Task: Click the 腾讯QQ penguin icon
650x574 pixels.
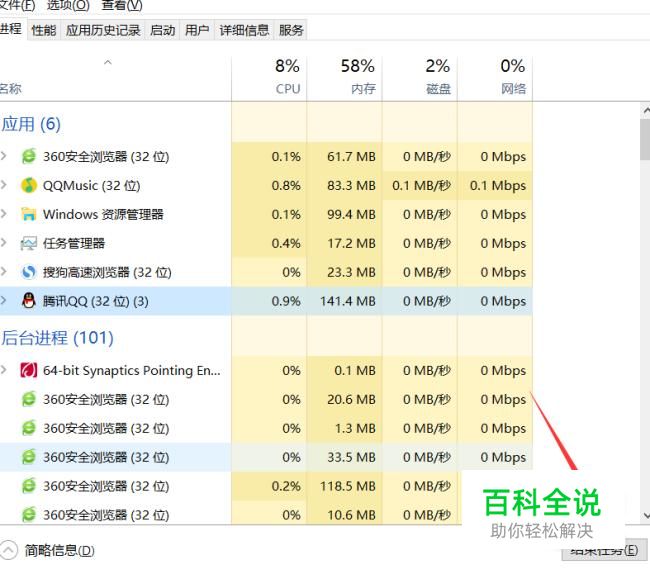Action: tap(29, 301)
